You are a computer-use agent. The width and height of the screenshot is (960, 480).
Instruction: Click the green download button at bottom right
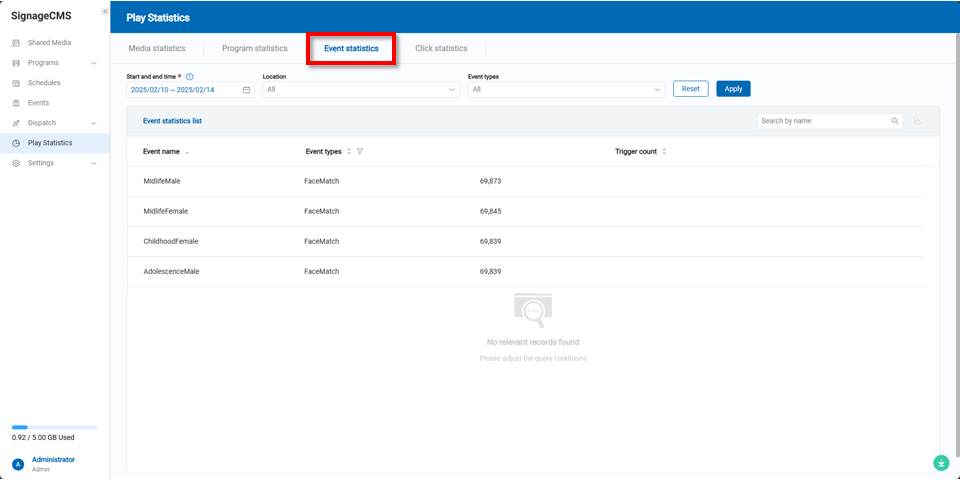coord(941,462)
